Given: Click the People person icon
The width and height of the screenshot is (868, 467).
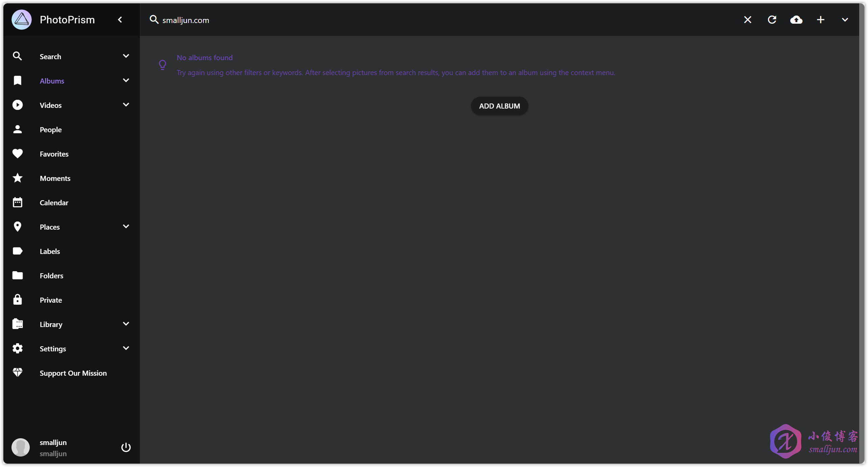Looking at the screenshot, I should click(17, 129).
